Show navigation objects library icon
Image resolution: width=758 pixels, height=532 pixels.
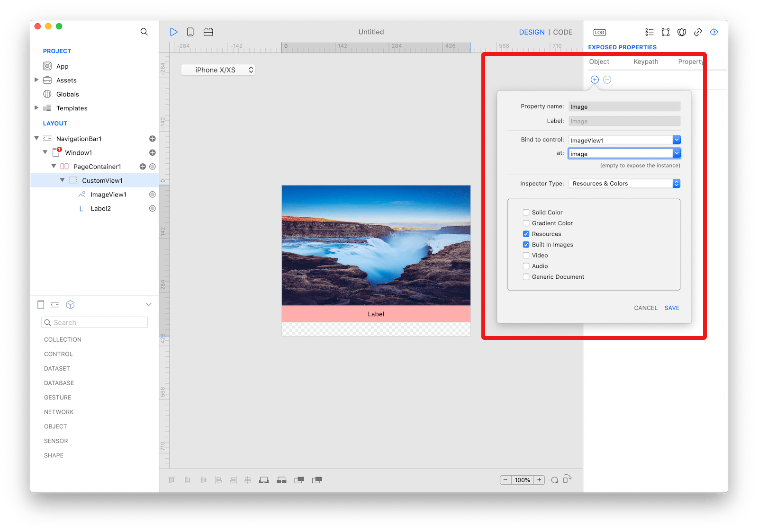(55, 304)
